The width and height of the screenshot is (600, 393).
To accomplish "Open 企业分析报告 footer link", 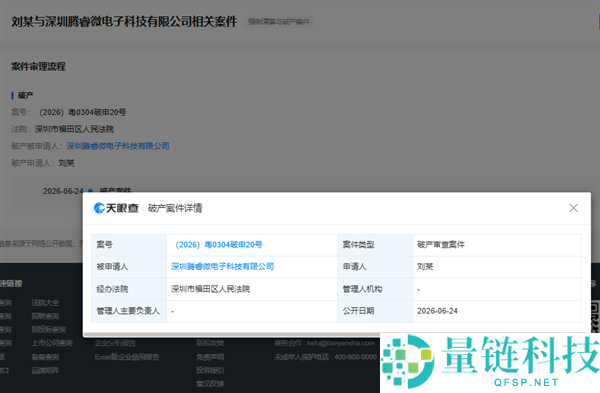I will point(115,342).
